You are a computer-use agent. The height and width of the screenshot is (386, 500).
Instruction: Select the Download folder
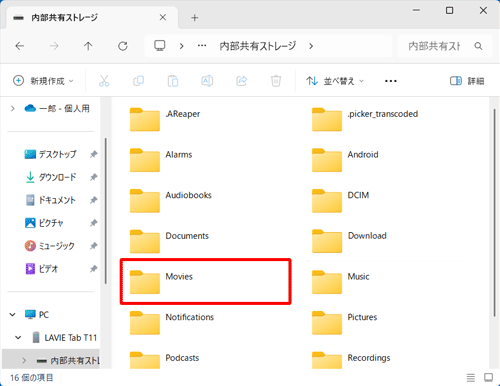tap(349, 241)
